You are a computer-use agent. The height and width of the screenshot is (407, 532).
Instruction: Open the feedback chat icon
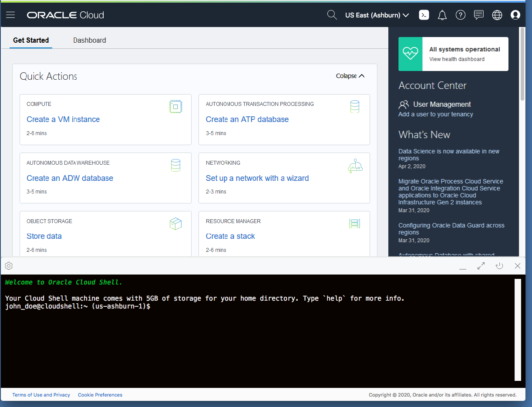click(x=478, y=15)
